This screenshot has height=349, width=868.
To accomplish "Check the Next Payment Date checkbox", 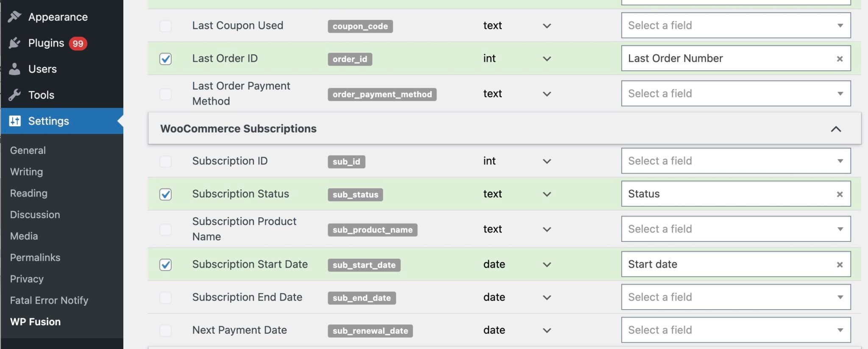I will point(165,330).
